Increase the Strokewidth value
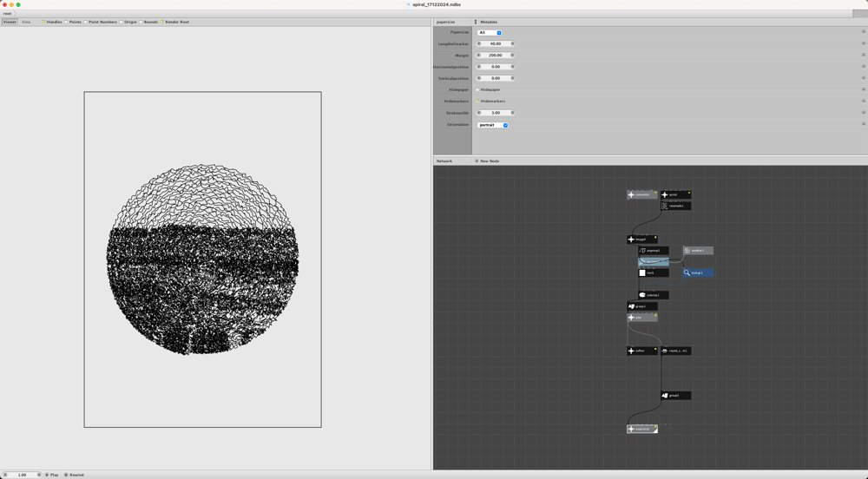Image resolution: width=868 pixels, height=479 pixels. pyautogui.click(x=512, y=113)
